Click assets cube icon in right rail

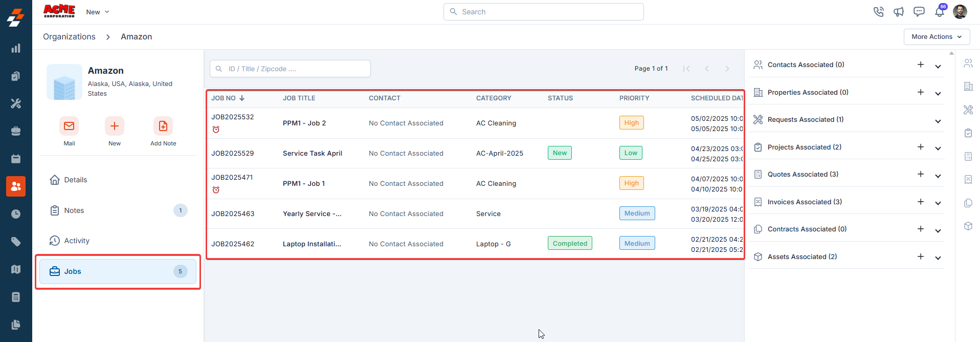pos(968,226)
